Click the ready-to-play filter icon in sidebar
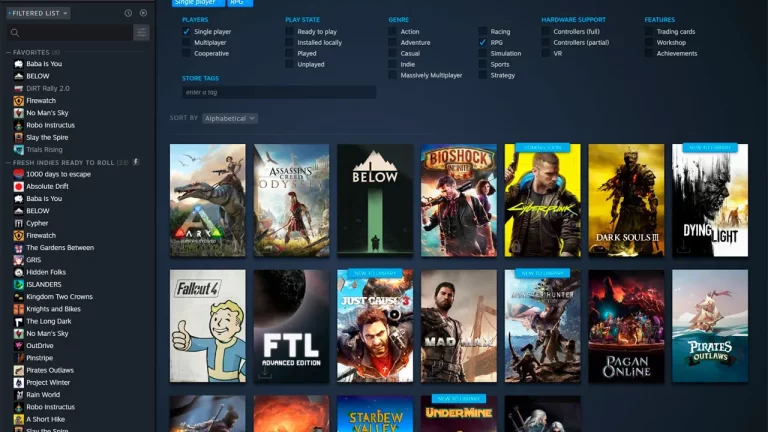768x432 pixels. pos(143,13)
